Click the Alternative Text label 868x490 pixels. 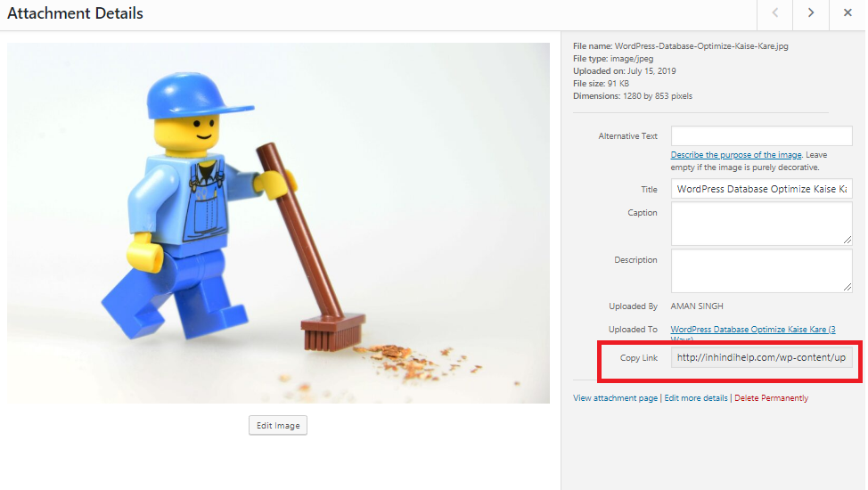(627, 136)
